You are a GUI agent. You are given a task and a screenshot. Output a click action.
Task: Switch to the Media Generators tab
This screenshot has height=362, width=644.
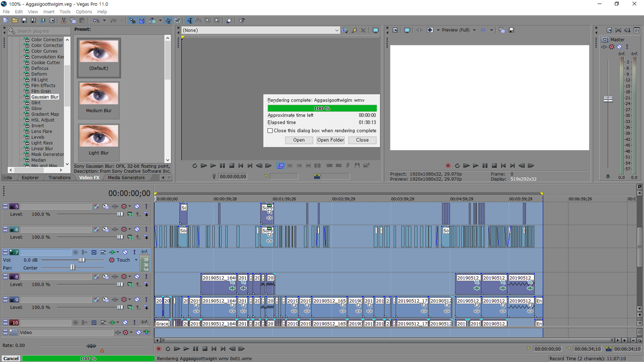point(126,178)
